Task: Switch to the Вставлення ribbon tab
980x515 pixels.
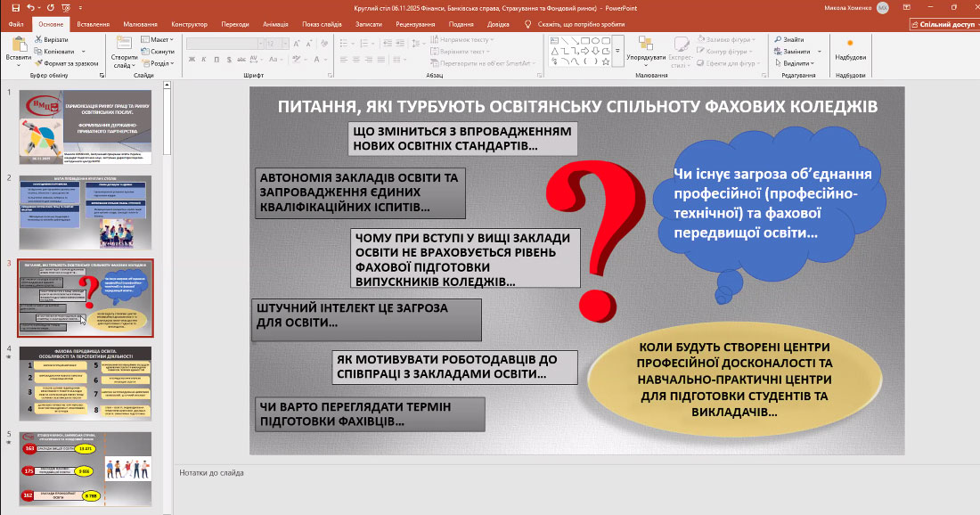Action: (94, 25)
